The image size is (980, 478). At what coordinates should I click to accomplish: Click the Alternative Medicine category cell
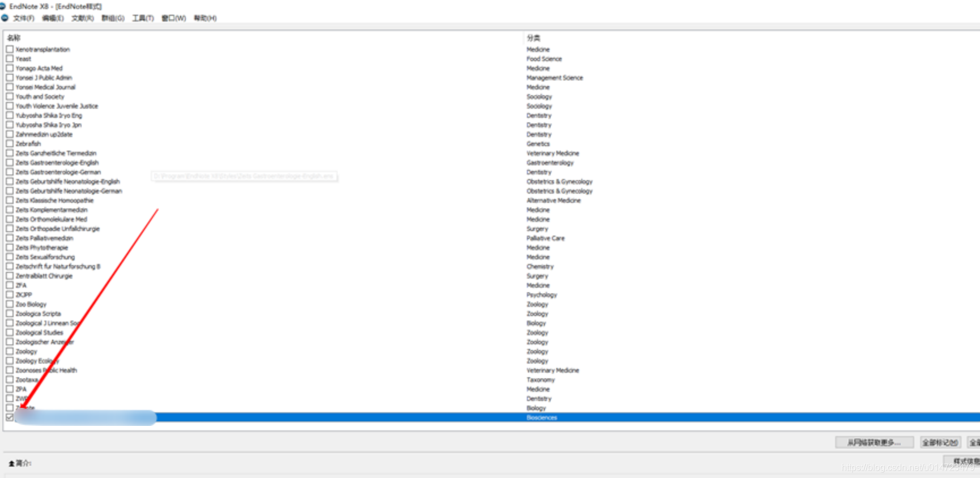pos(554,200)
